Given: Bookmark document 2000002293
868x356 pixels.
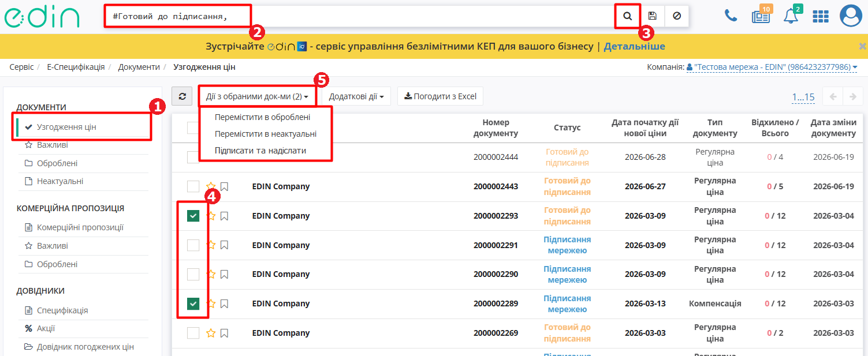Looking at the screenshot, I should pyautogui.click(x=225, y=216).
